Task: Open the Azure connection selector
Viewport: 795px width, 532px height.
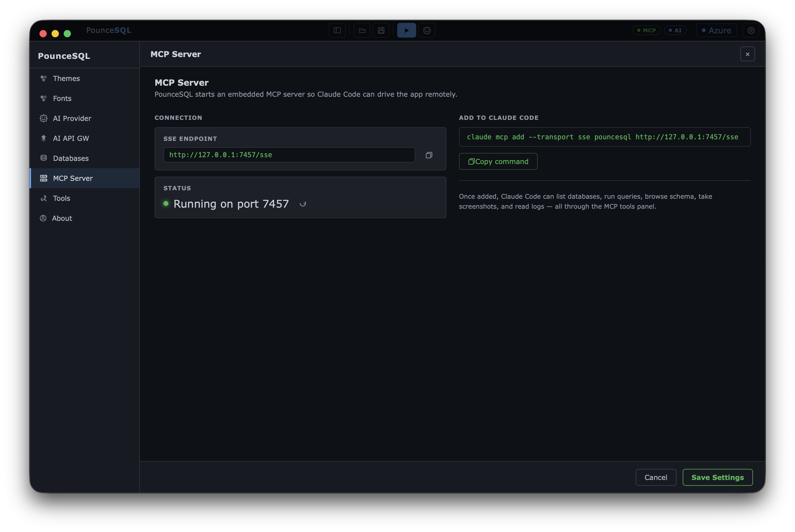Action: click(x=716, y=30)
